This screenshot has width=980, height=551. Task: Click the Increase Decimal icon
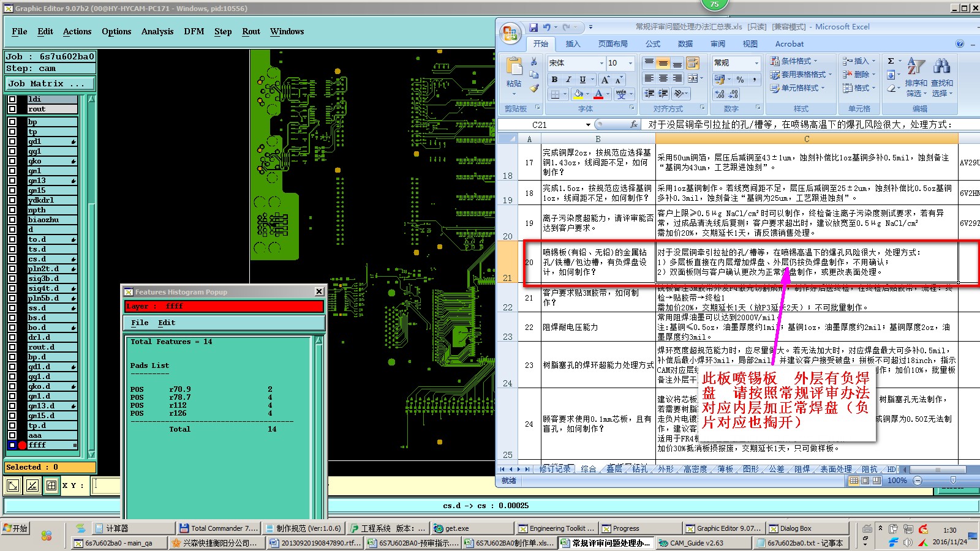tap(720, 94)
